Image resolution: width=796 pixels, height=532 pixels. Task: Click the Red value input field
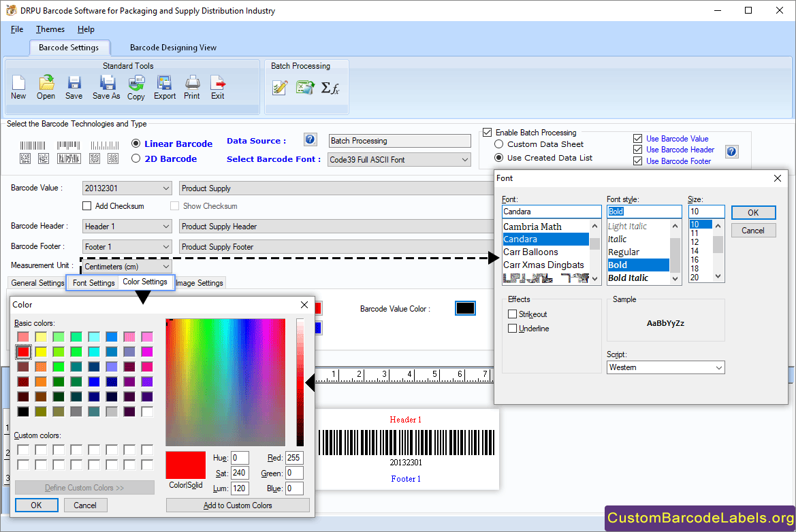pyautogui.click(x=294, y=458)
